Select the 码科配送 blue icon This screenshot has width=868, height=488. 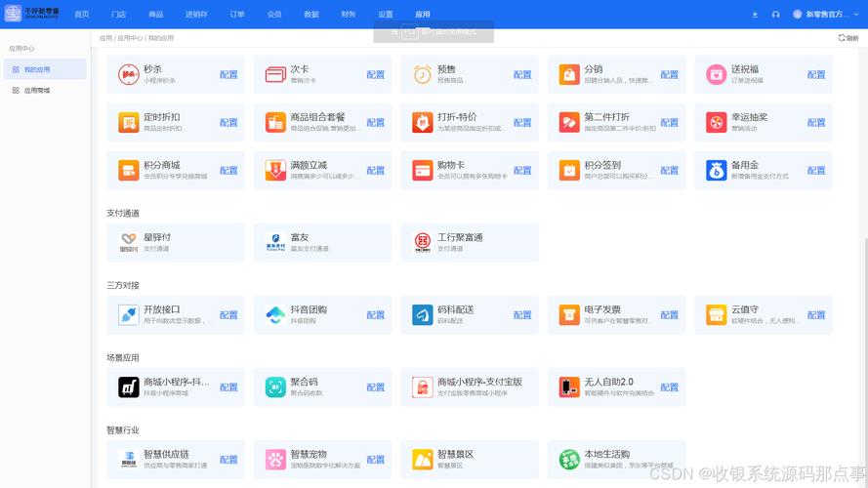(x=423, y=315)
